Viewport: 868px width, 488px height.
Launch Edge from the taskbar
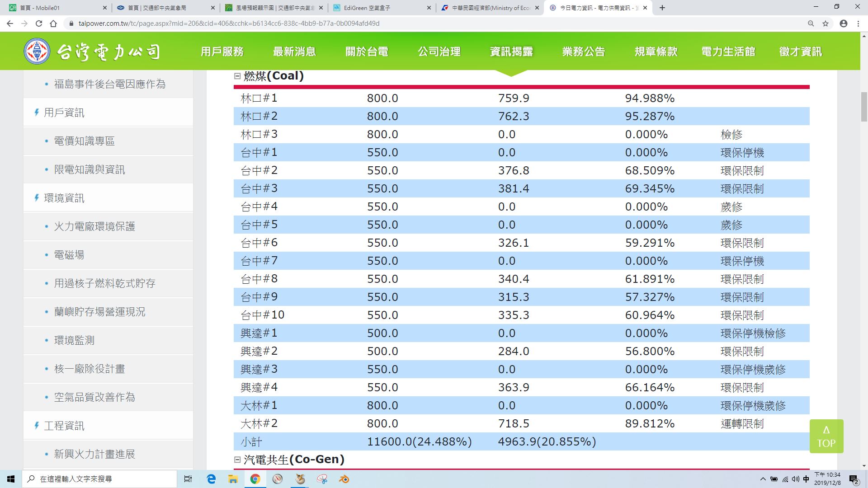(x=211, y=479)
